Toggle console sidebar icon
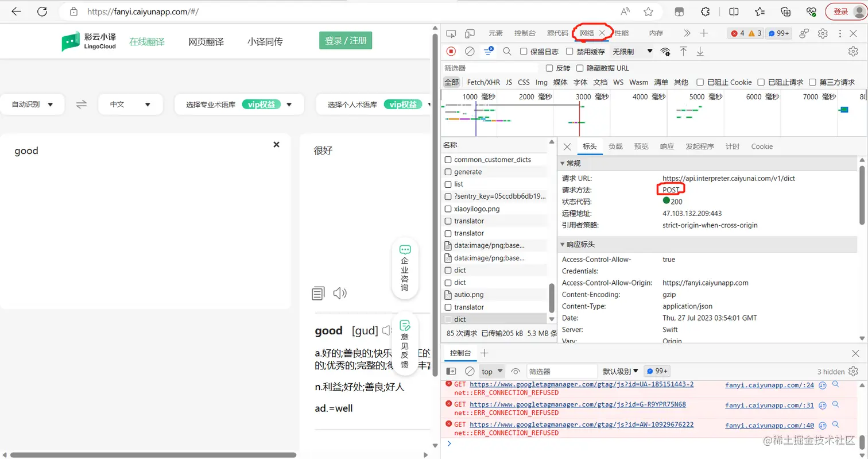This screenshot has width=868, height=459. [x=451, y=371]
